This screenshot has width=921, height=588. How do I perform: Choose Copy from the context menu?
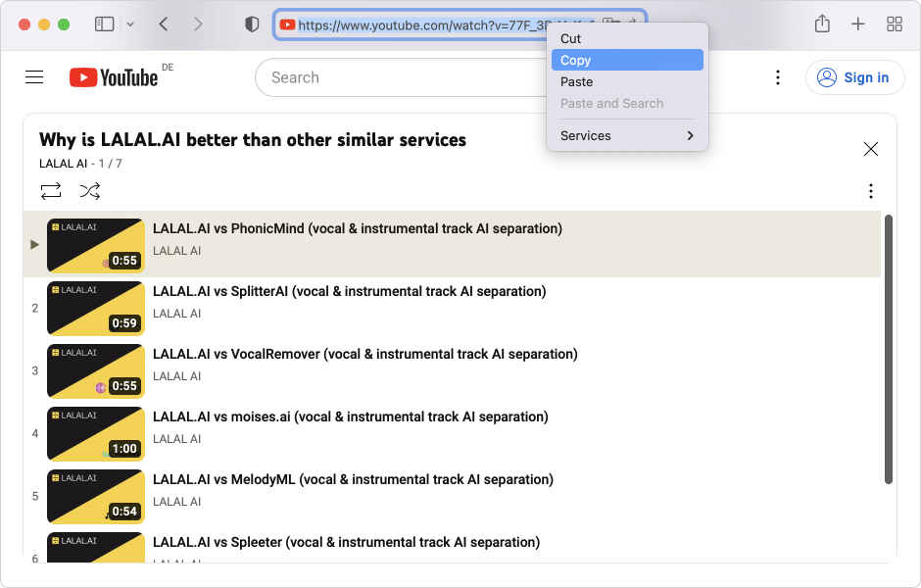[x=627, y=60]
